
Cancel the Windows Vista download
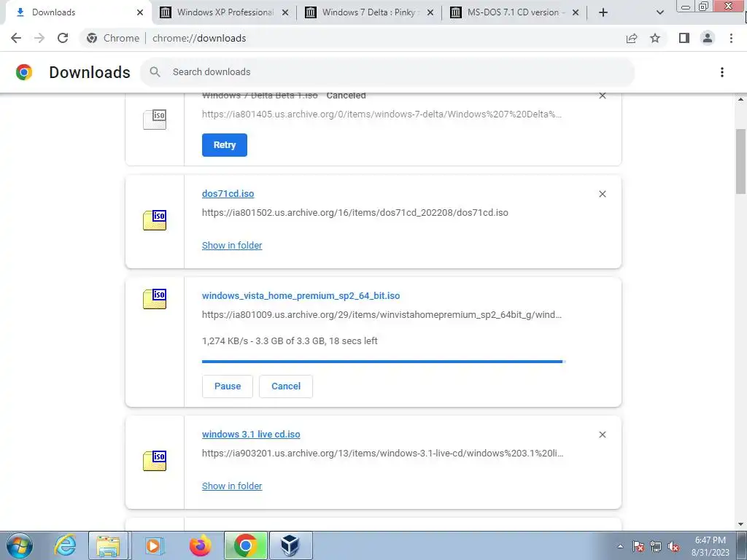(286, 386)
